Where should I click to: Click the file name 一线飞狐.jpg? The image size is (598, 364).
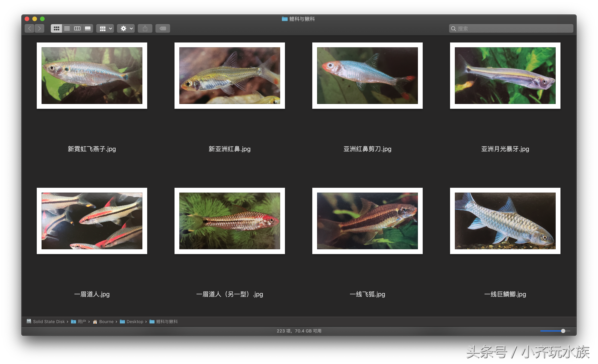tap(367, 294)
